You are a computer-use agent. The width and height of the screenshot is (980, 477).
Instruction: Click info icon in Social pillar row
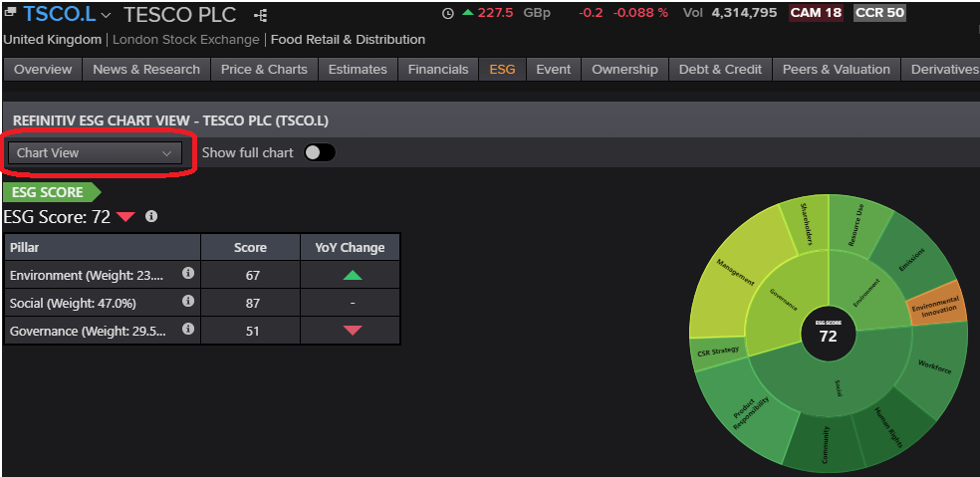click(187, 302)
